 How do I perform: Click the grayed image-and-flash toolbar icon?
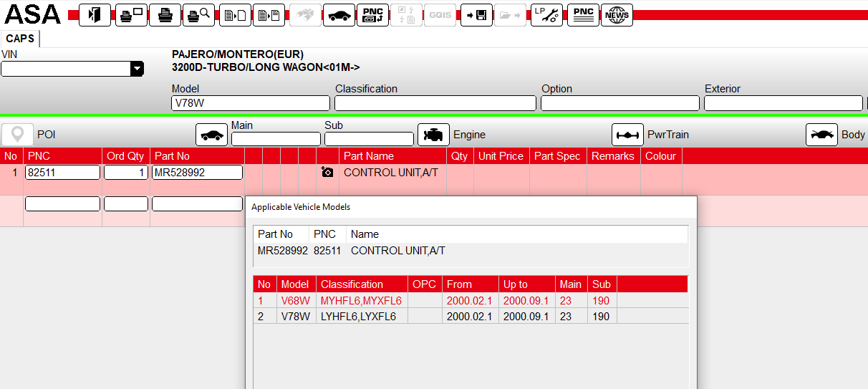(x=406, y=15)
